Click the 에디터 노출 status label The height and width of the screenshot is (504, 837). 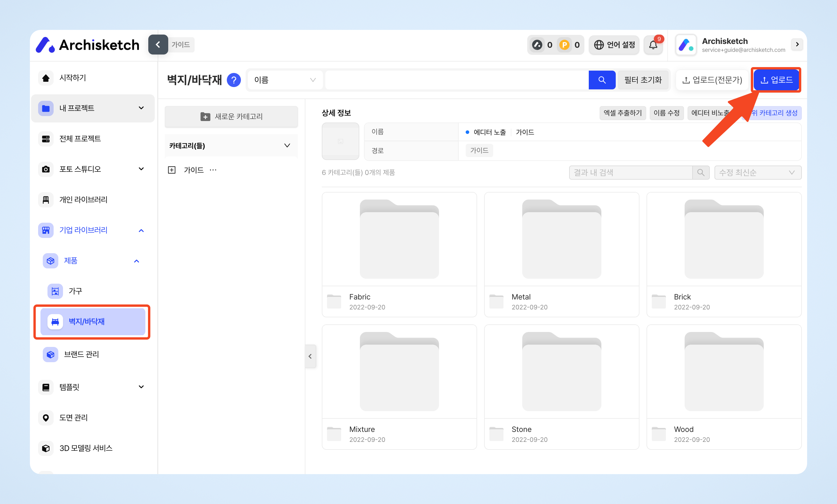489,132
